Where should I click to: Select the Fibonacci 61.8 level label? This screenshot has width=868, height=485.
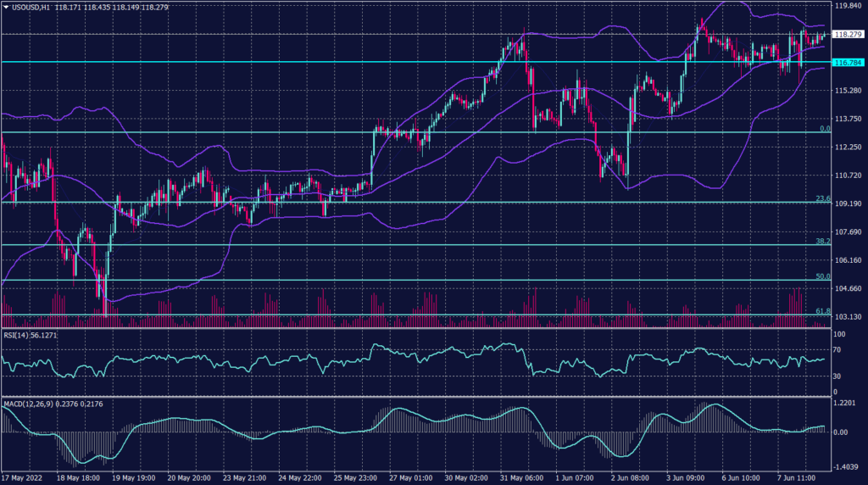[x=822, y=312]
